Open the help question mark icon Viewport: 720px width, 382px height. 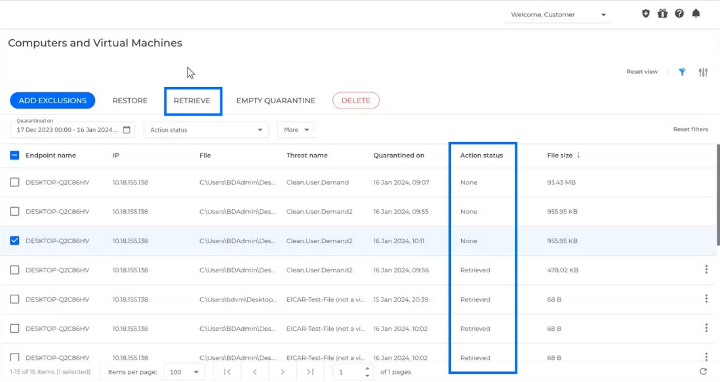click(679, 14)
